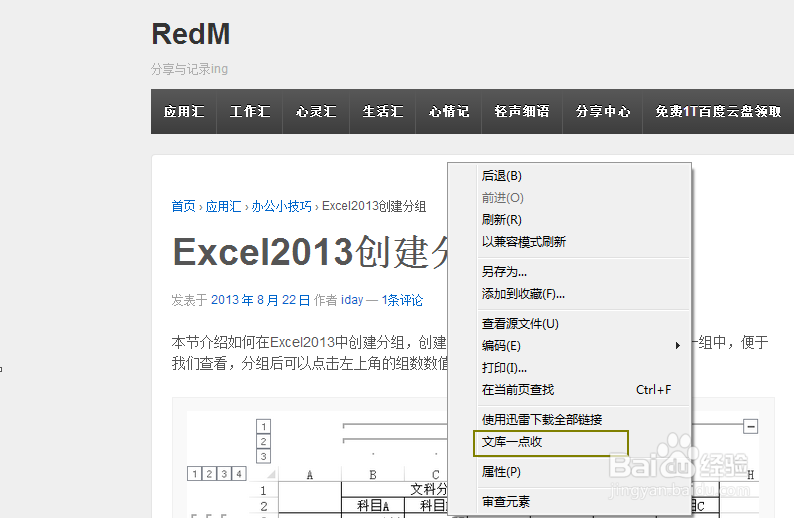The image size is (794, 518).
Task: Click the Excel select-all corner triangle
Action: (271, 474)
